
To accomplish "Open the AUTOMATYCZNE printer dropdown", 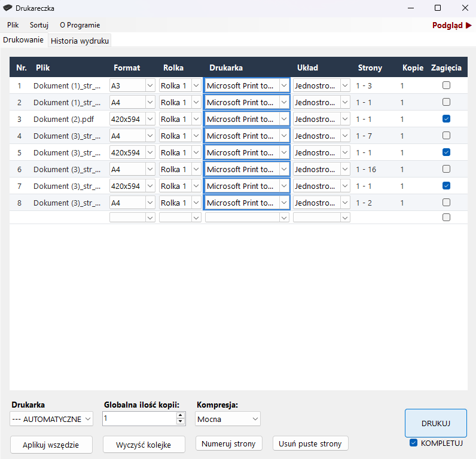I will (x=51, y=419).
